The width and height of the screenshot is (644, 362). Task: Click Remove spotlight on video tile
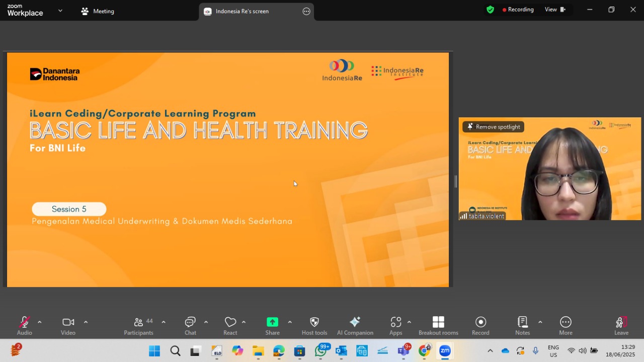pos(493,127)
